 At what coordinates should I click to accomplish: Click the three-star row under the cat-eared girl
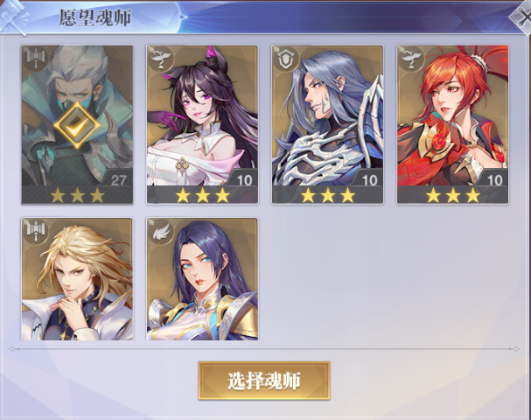click(x=202, y=195)
